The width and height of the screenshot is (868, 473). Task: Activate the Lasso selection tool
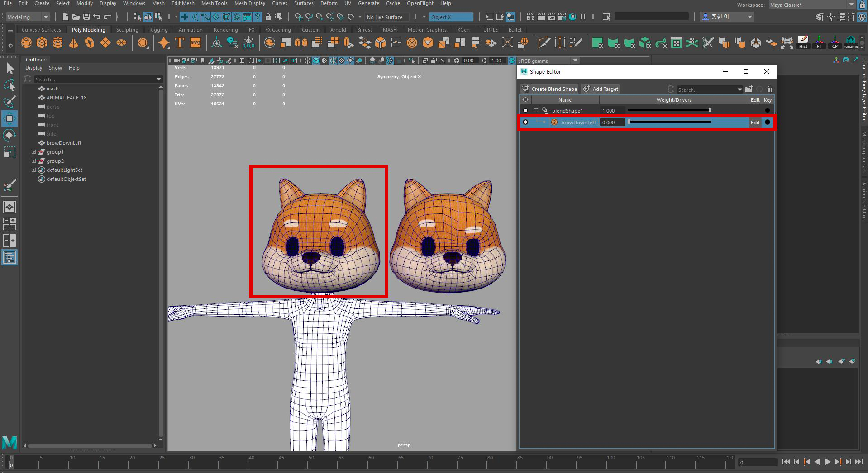coord(10,85)
